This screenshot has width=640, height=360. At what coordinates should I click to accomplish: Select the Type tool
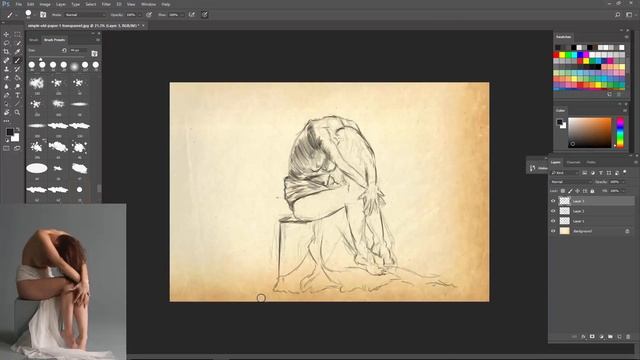17,95
